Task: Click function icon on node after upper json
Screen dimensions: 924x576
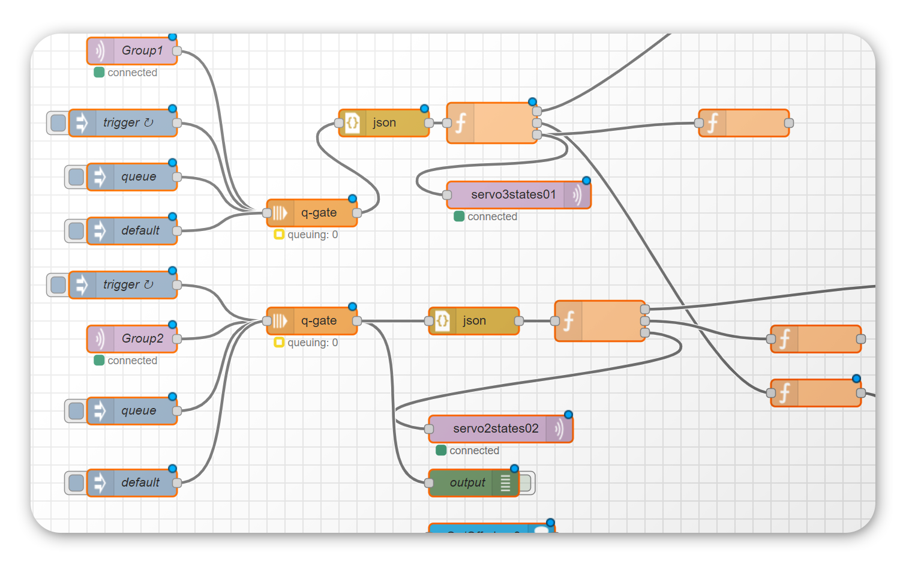Action: (x=461, y=123)
